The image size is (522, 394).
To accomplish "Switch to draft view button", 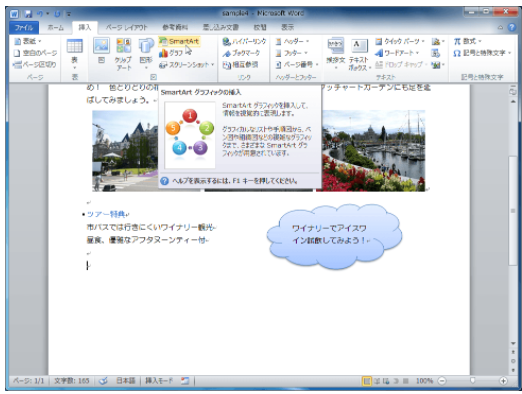I will tap(405, 381).
